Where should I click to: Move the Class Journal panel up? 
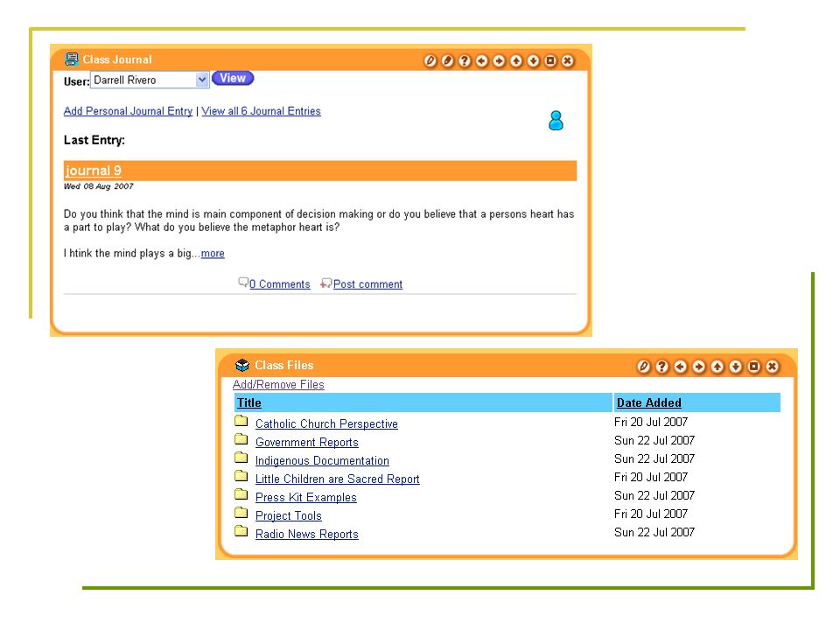[x=516, y=61]
